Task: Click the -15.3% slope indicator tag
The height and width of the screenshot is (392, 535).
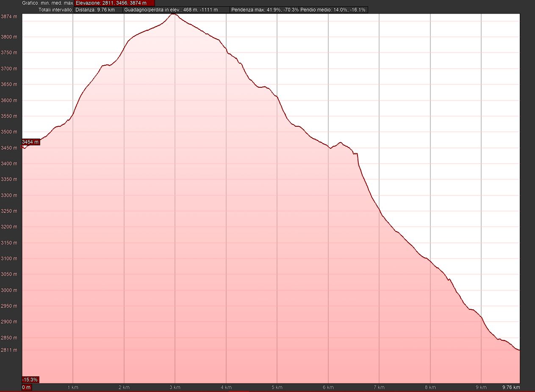Action: [x=30, y=379]
